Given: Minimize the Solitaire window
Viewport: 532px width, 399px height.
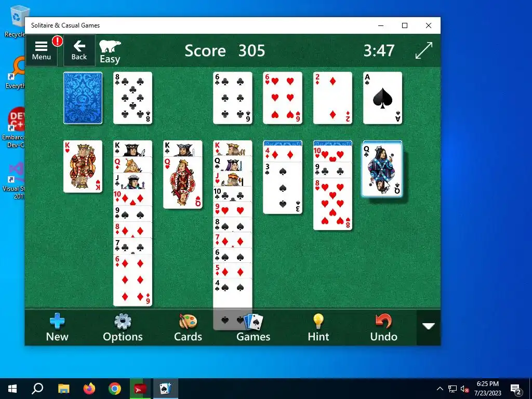Looking at the screenshot, I should tap(381, 25).
